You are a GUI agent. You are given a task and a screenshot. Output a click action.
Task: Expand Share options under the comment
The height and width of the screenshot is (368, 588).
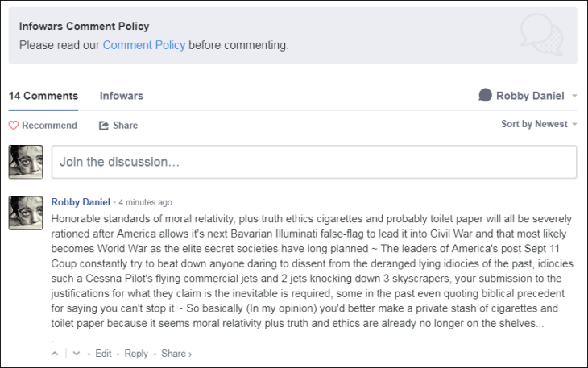176,354
